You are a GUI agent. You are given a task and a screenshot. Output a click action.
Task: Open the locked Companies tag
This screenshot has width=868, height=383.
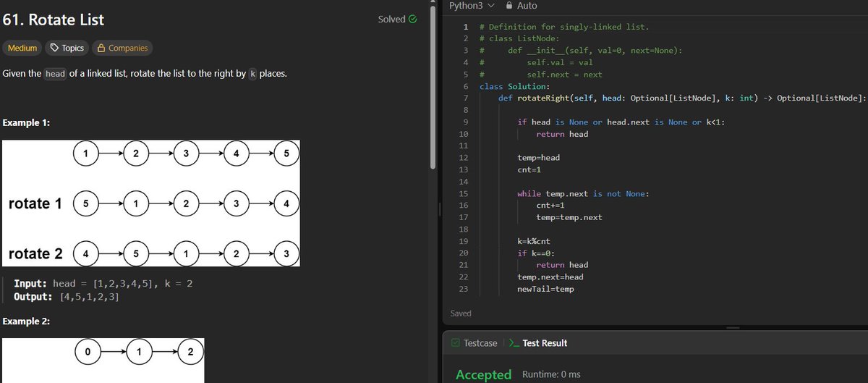122,48
